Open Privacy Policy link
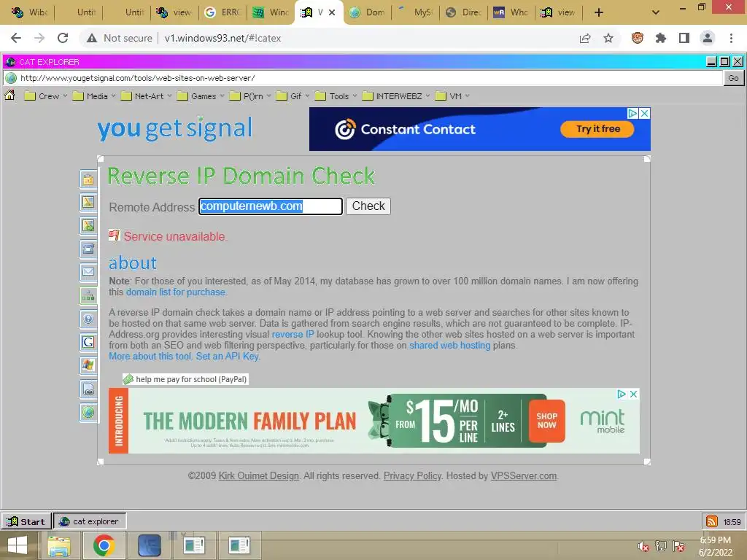The image size is (747, 560). click(x=413, y=475)
